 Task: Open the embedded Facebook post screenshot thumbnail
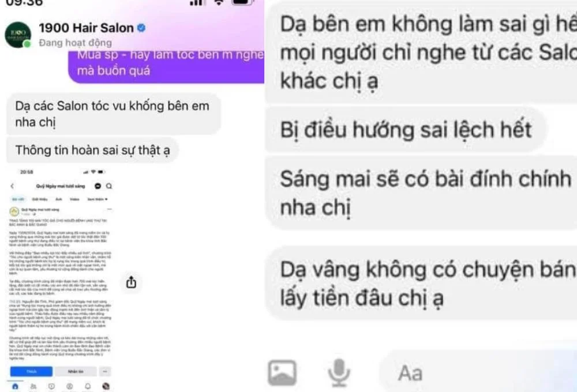[61, 280]
